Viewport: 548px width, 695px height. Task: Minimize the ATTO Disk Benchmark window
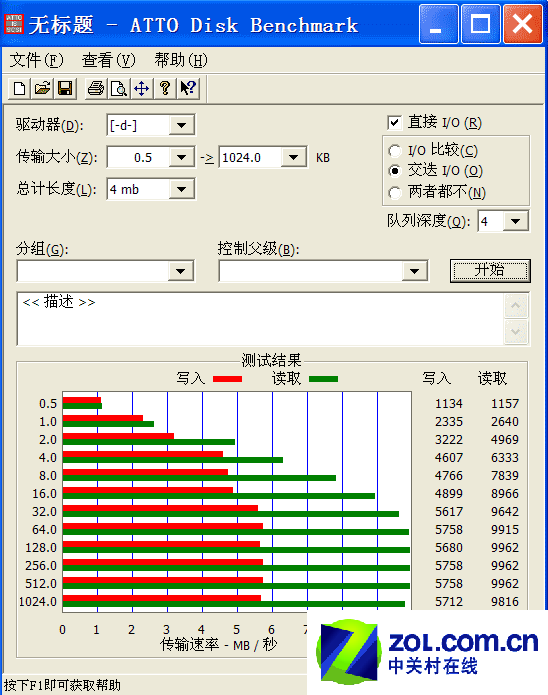[438, 24]
